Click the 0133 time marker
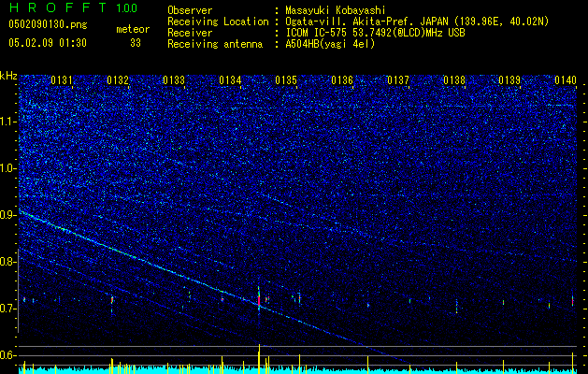The height and width of the screenshot is (374, 588). coord(174,80)
